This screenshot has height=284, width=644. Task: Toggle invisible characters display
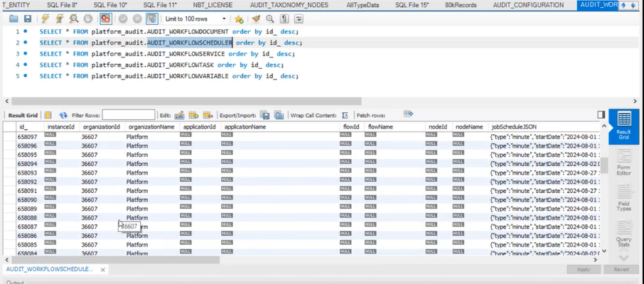point(284,19)
